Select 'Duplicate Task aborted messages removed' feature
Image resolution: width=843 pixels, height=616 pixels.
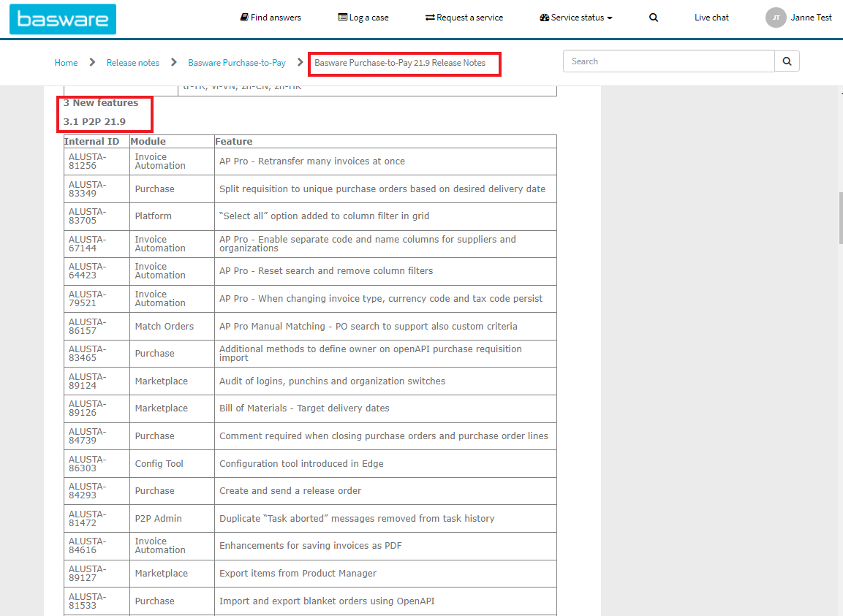[x=357, y=519]
